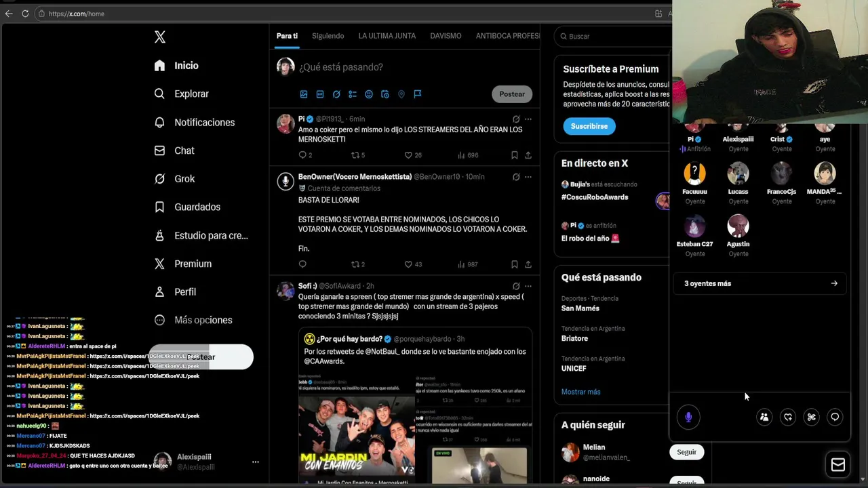Open Chat from the sidebar
This screenshot has width=868, height=488.
coord(174,150)
